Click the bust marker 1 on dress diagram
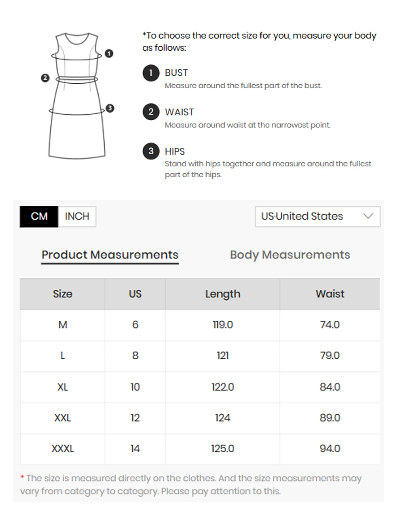This screenshot has height=532, width=399. [x=109, y=53]
